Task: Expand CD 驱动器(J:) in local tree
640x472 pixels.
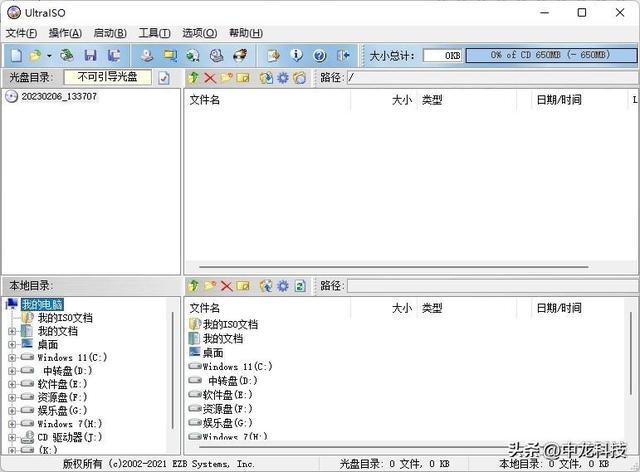Action: point(12,437)
